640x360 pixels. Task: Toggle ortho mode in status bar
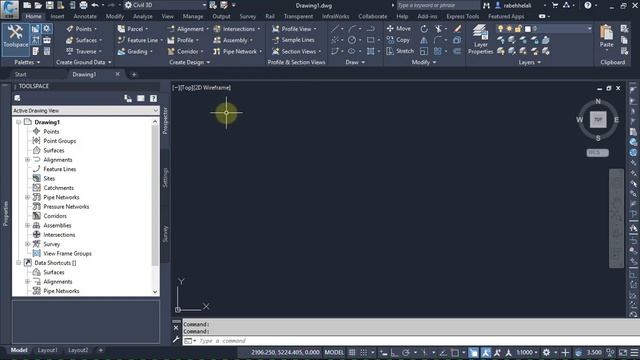pyautogui.click(x=394, y=352)
